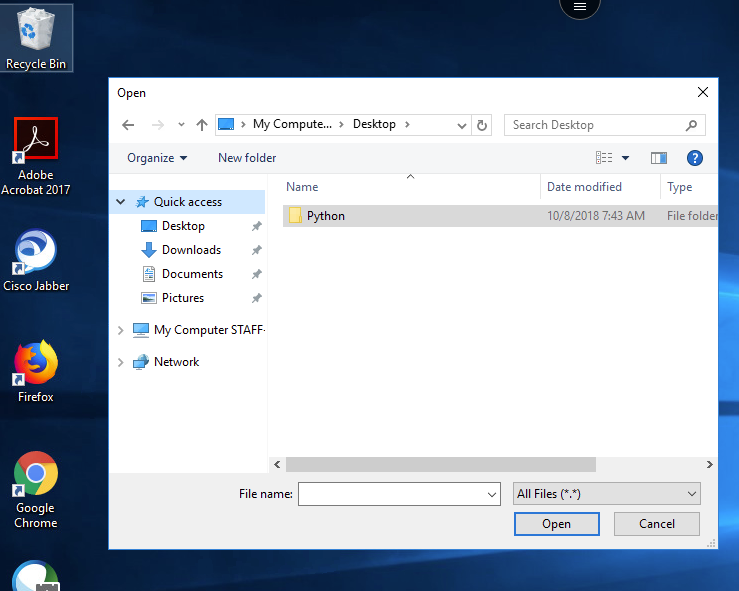This screenshot has width=739, height=591.
Task: Open the dialog Help button
Action: (695, 158)
